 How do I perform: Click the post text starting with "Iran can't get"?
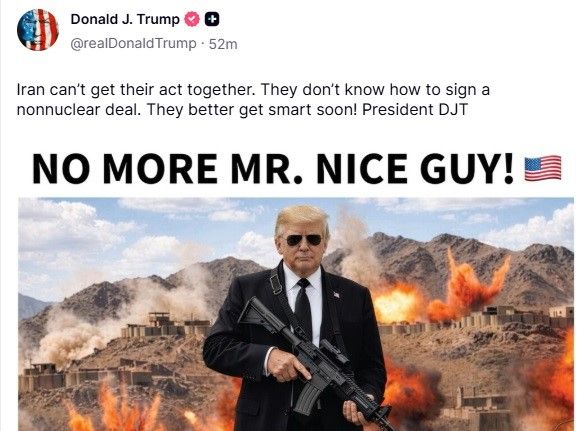click(x=253, y=99)
